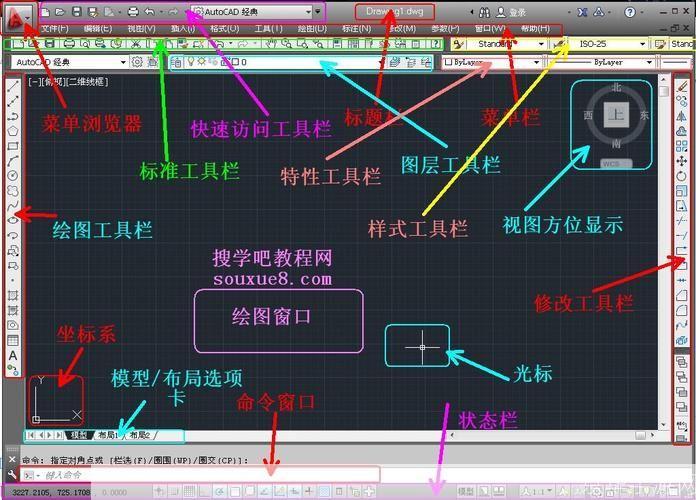This screenshot has width=696, height=500.
Task: Click the 上 (Top) face on ViewCube
Action: [616, 115]
